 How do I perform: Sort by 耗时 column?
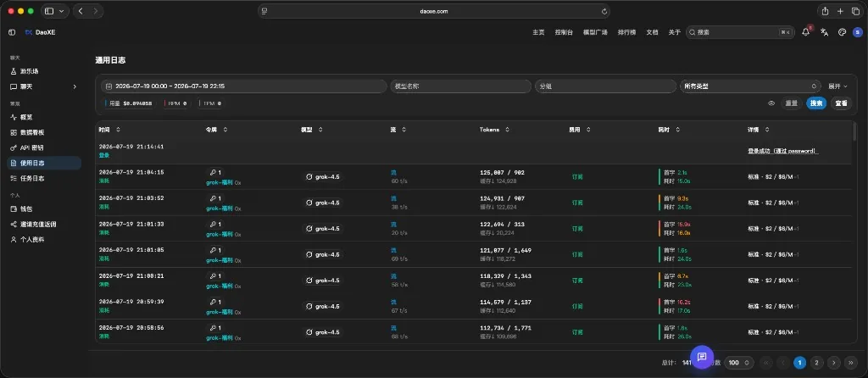669,130
